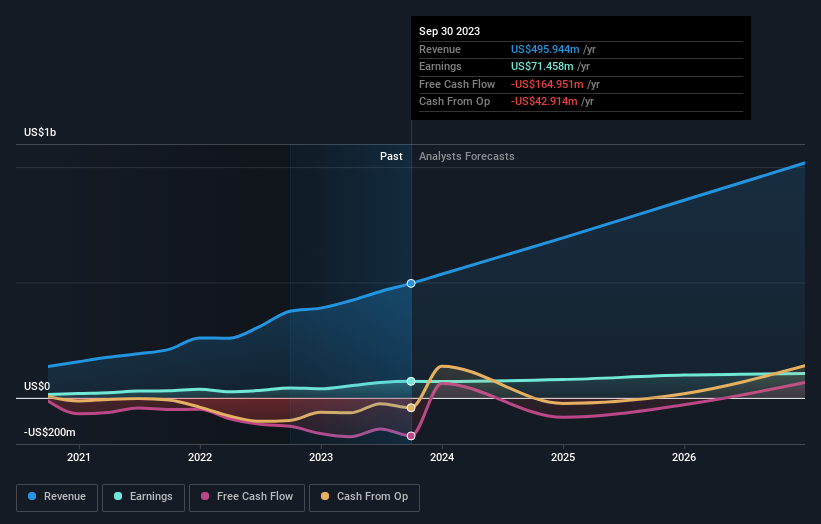
Task: Select the 2021 x-axis label
Action: pos(79,457)
